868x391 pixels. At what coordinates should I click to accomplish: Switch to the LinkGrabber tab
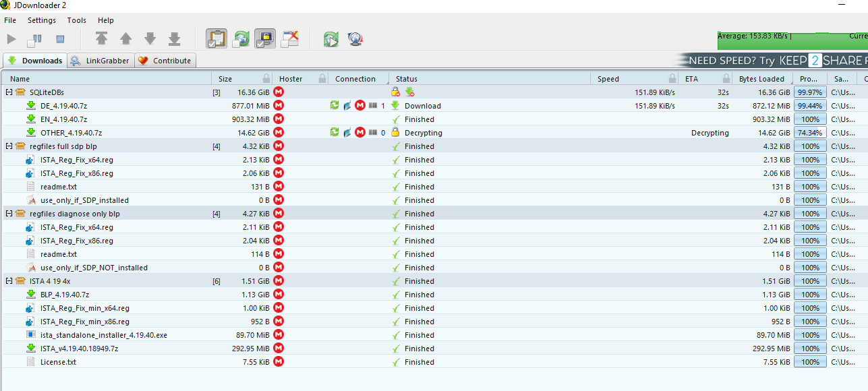coord(100,61)
